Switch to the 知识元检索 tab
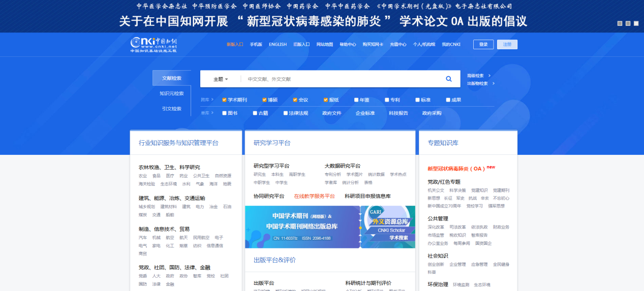Screen dimensions: 644x291 click(171, 93)
